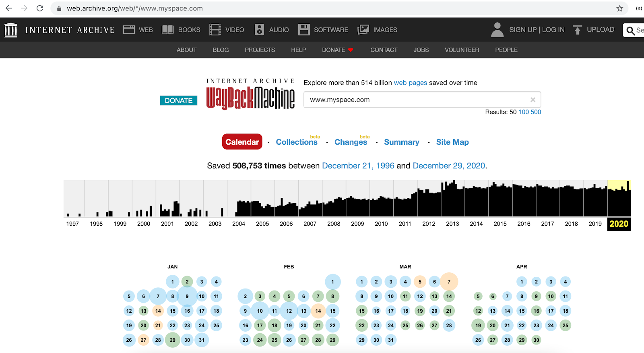
Task: Open February 12 captures
Action: tap(289, 311)
